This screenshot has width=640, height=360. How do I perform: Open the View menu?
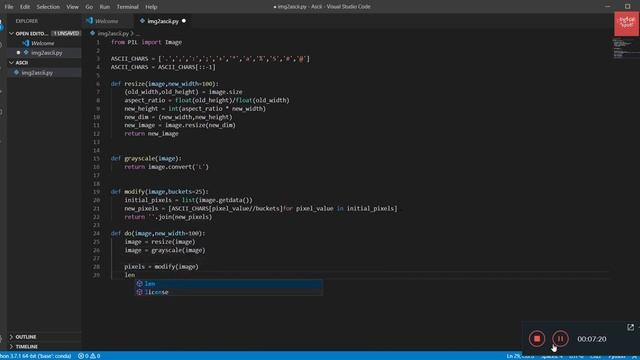(x=72, y=7)
